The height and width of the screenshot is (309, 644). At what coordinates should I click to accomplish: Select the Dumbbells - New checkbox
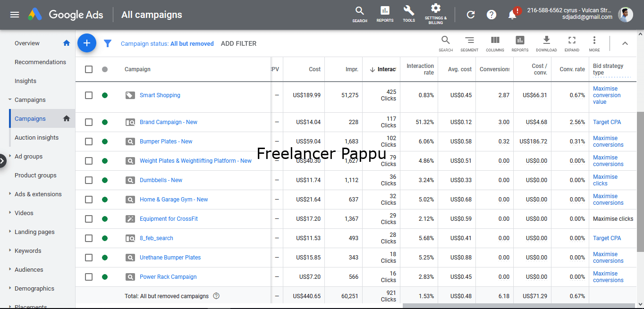(89, 180)
